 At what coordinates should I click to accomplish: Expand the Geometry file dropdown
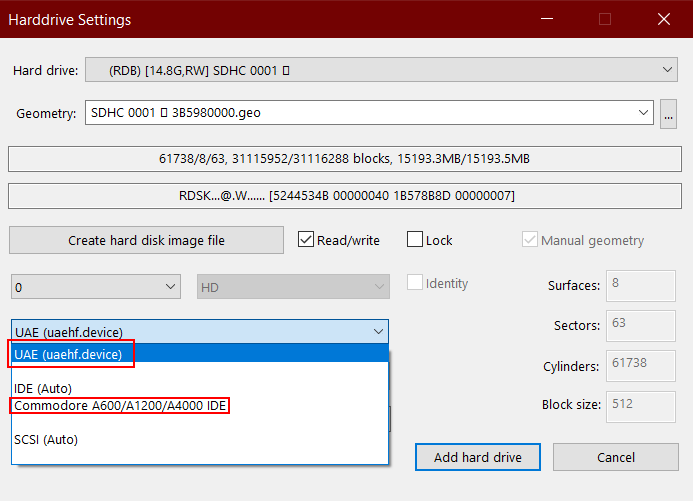point(370,114)
